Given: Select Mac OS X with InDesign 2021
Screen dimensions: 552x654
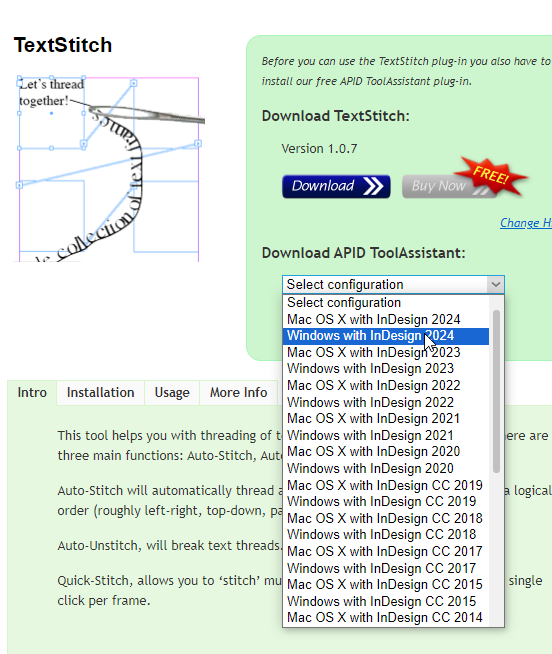Looking at the screenshot, I should pyautogui.click(x=386, y=418).
